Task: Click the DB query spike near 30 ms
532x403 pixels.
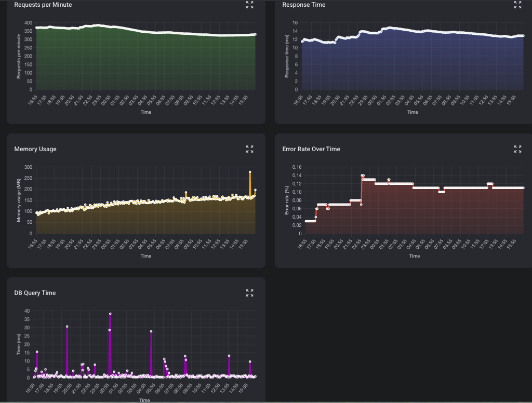Action: pos(67,326)
